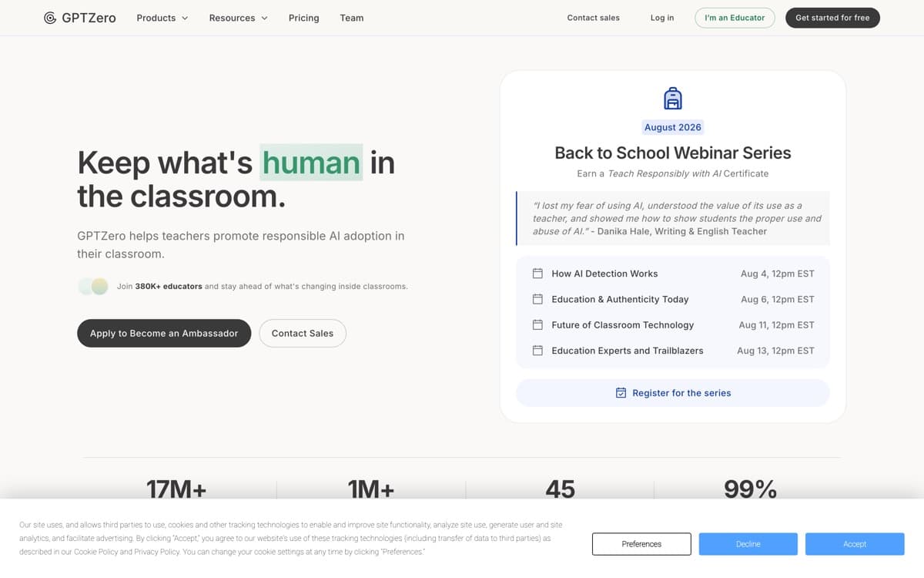Click the 17M+ statistic
The width and height of the screenshot is (924, 578).
click(x=176, y=489)
